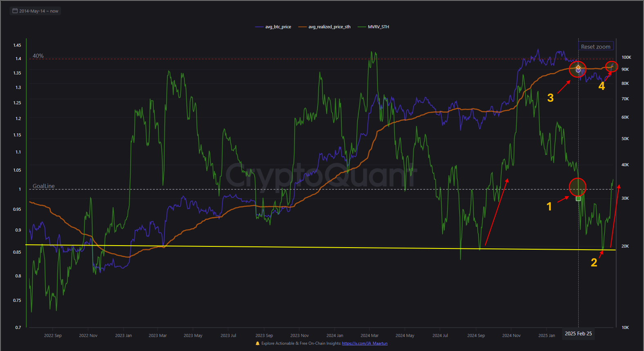This screenshot has width=644, height=351.
Task: Click the yellow number 1 annotation
Action: pyautogui.click(x=549, y=207)
